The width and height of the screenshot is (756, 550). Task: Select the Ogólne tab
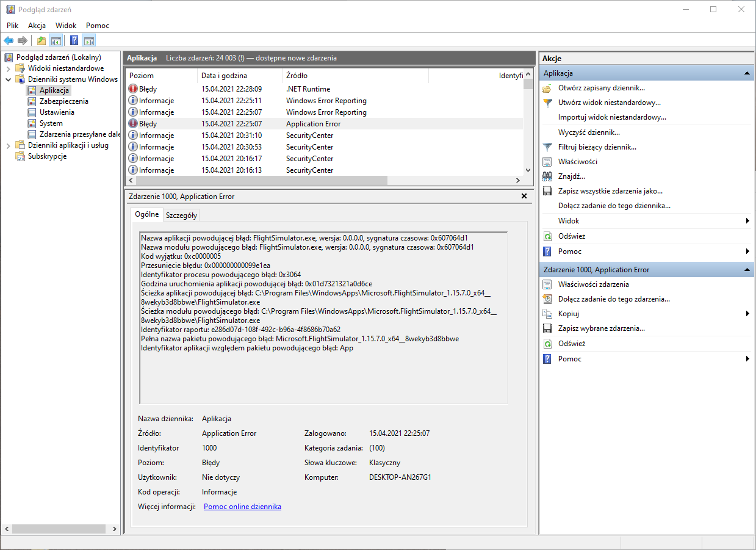146,214
